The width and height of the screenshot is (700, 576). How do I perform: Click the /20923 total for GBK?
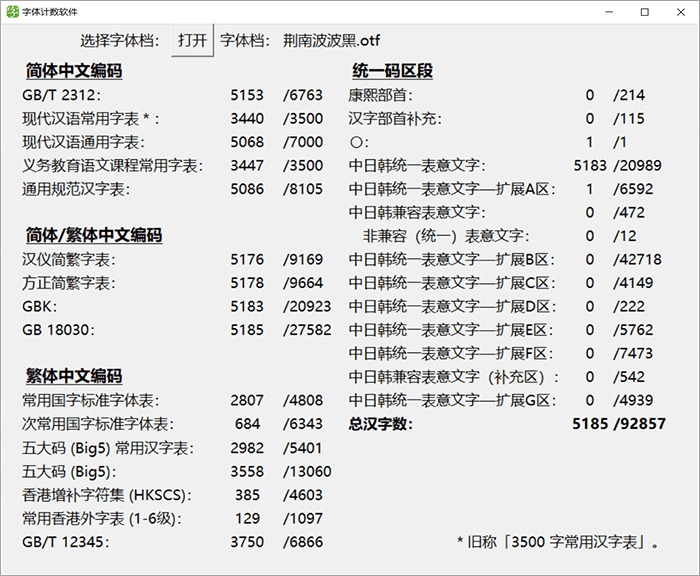[x=307, y=307]
